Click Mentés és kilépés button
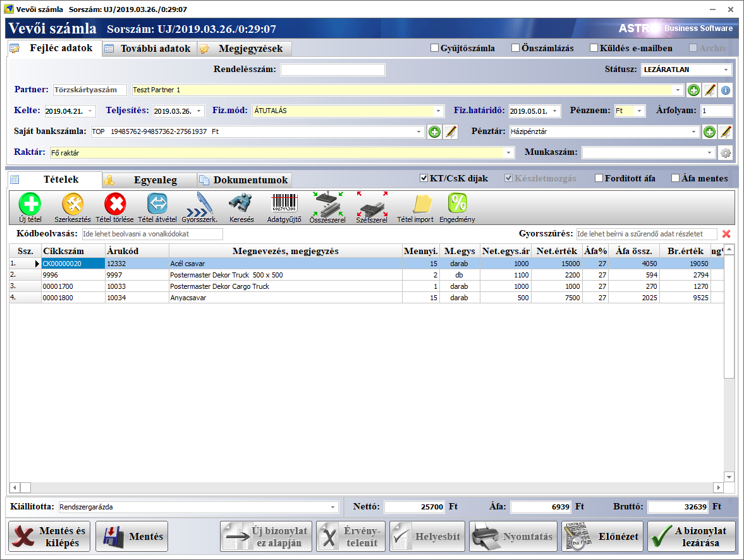The image size is (744, 560). [49, 536]
